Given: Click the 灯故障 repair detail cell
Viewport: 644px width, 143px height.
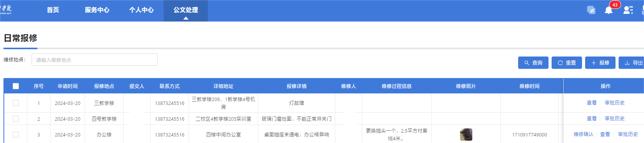Looking at the screenshot, I should click(x=297, y=103).
